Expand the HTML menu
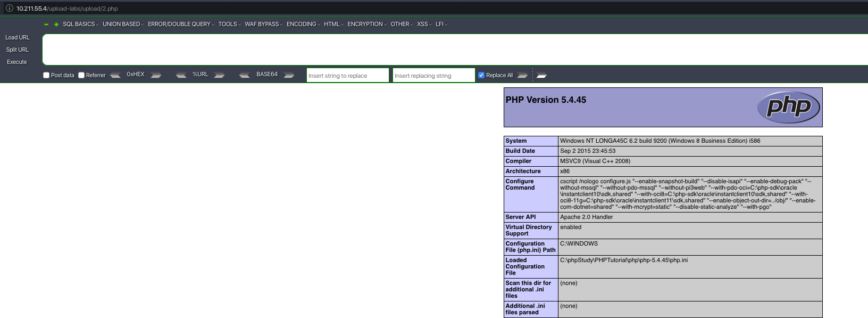The image size is (868, 318). click(333, 24)
